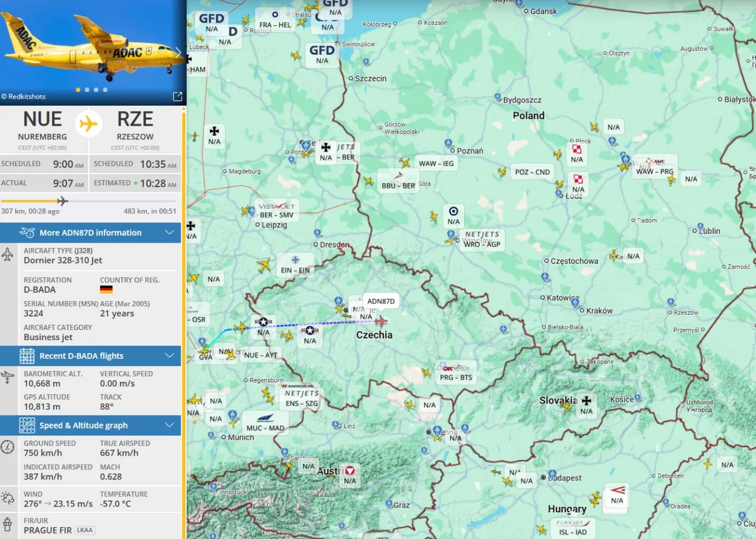Select third photo carousel dot

[96, 90]
